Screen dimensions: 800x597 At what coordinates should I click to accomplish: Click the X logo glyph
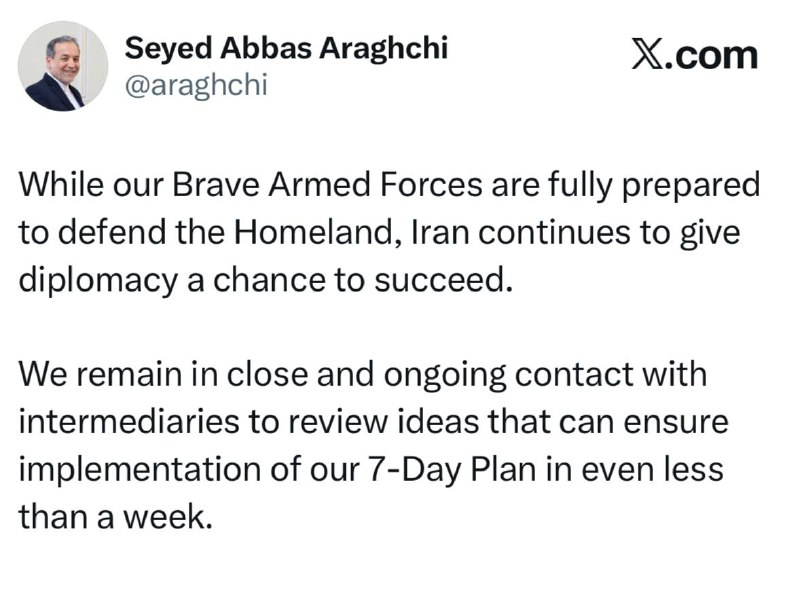[648, 54]
